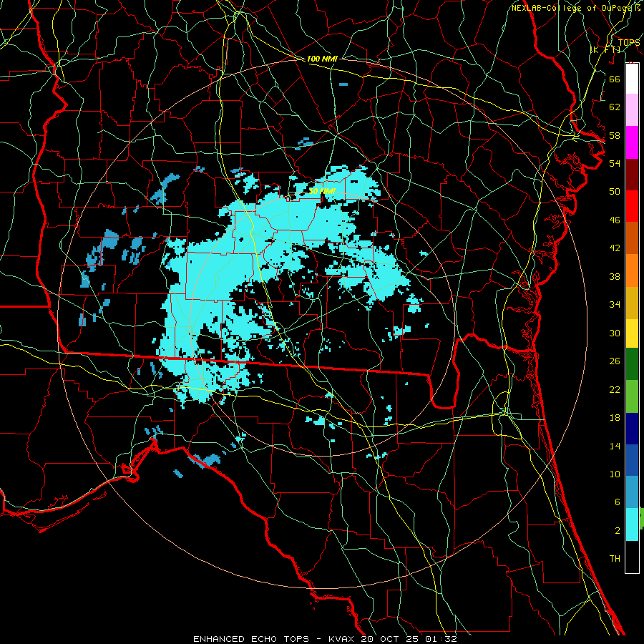Click the 50 NMI range ring label
This screenshot has width=644, height=644.
[x=322, y=191]
